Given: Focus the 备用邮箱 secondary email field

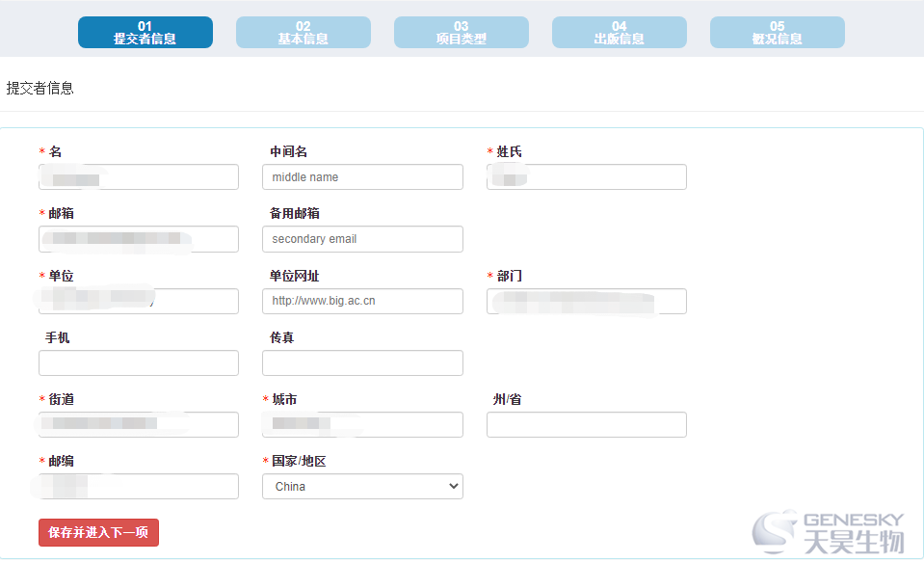Looking at the screenshot, I should coord(362,239).
